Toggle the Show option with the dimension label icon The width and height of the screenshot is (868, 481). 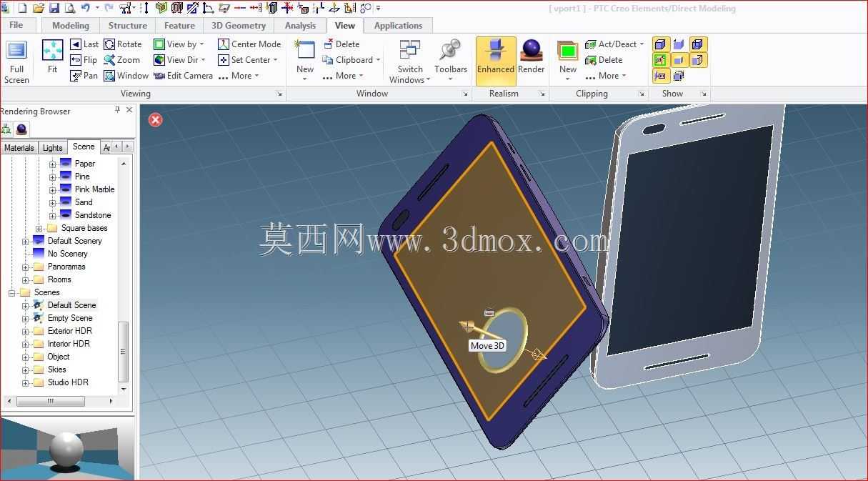pos(661,76)
